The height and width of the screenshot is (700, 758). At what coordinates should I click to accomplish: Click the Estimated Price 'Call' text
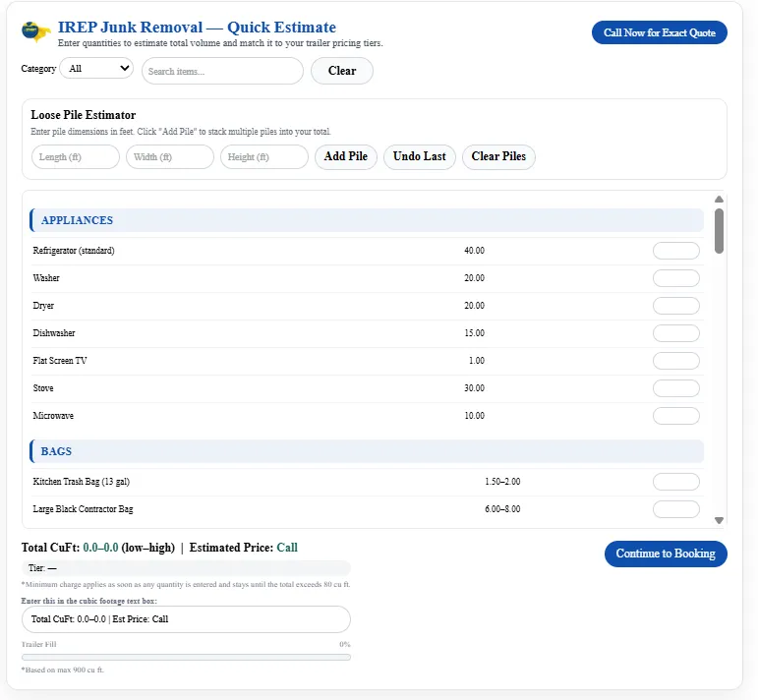(x=287, y=548)
